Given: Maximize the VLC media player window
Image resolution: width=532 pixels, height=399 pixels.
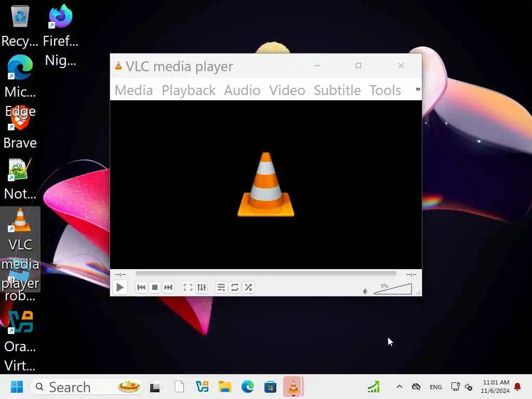Looking at the screenshot, I should [x=358, y=65].
